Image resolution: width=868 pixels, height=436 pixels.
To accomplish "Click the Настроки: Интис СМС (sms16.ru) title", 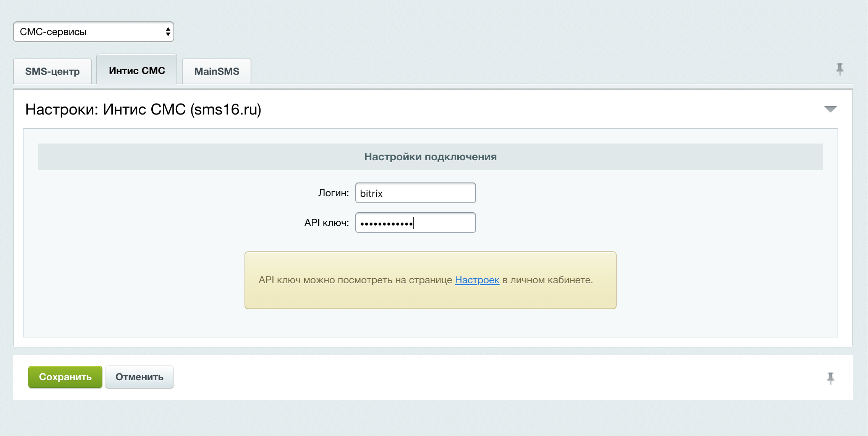I will [143, 110].
